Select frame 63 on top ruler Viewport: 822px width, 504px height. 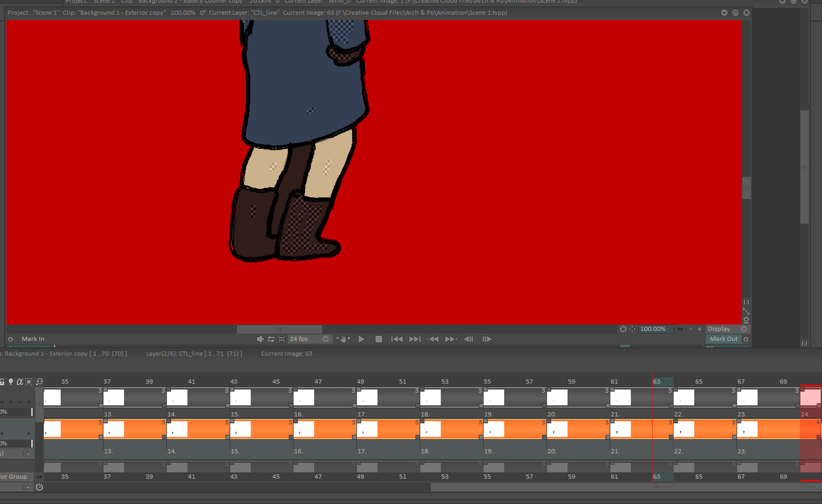click(x=656, y=381)
